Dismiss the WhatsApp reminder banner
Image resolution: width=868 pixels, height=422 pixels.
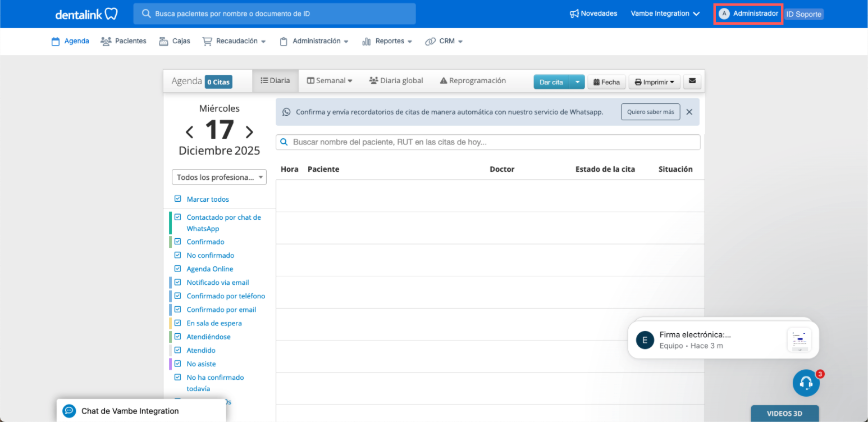(x=689, y=112)
